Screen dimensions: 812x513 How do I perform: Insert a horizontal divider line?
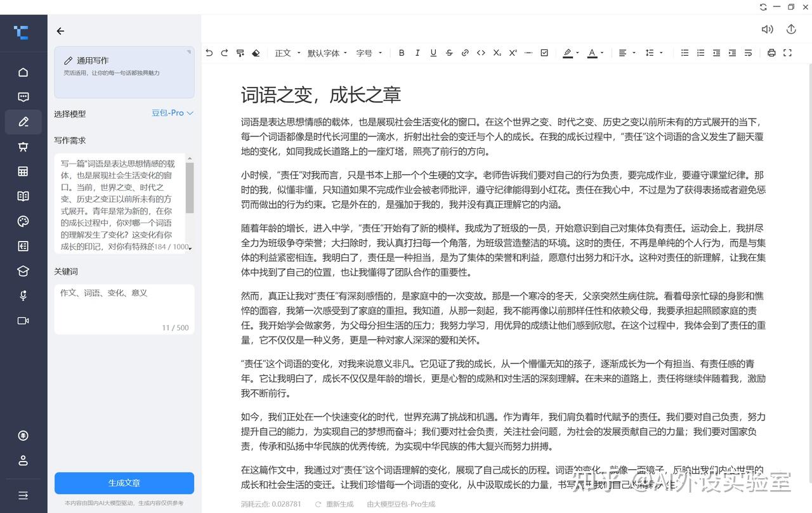tap(528, 53)
